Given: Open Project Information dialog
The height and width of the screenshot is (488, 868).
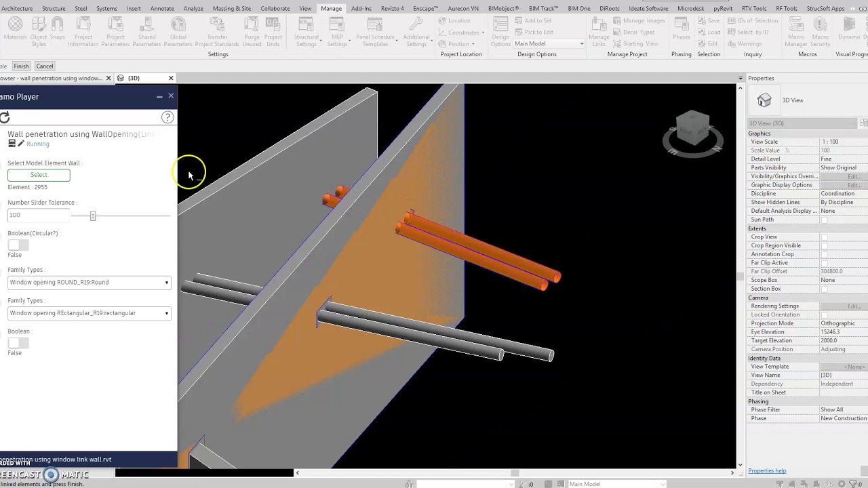Looking at the screenshot, I should point(83,32).
